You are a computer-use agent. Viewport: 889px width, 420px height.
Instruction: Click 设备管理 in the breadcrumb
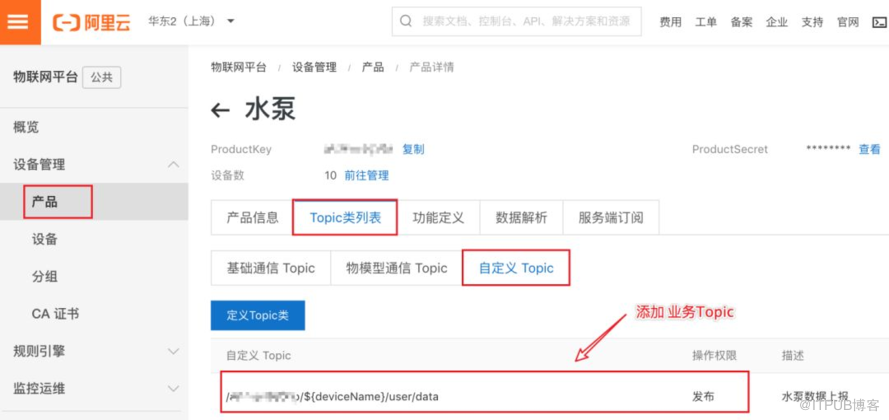314,67
